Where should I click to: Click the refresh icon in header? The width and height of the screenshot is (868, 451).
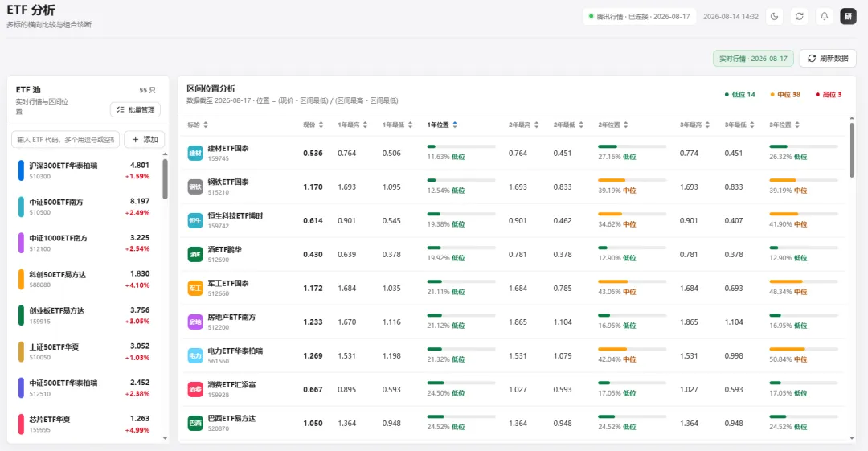pos(799,17)
